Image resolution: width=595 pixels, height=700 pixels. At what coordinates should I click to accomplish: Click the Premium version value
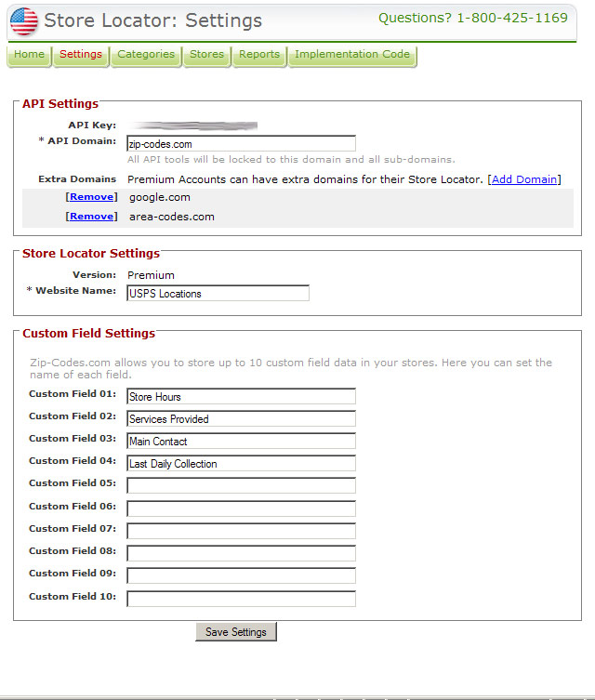pos(151,275)
